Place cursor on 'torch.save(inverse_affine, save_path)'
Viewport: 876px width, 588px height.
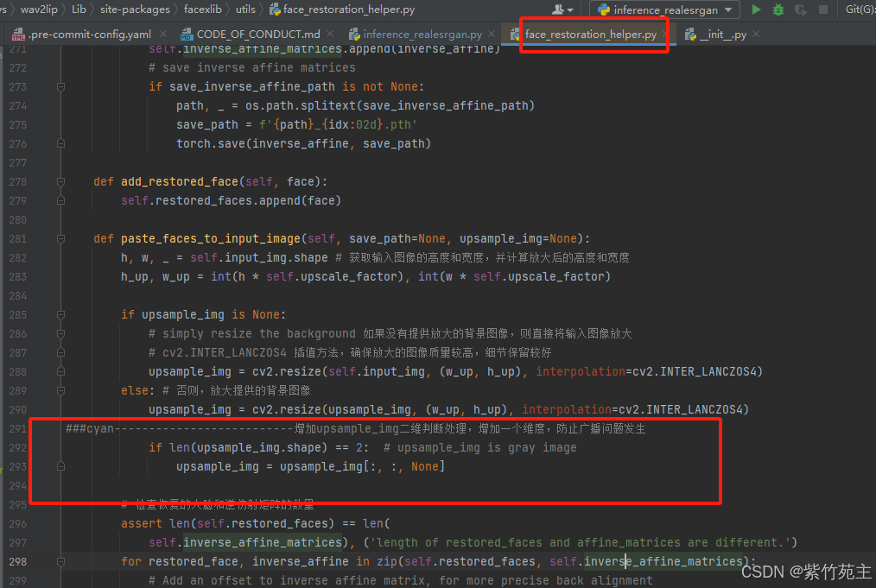coord(303,143)
